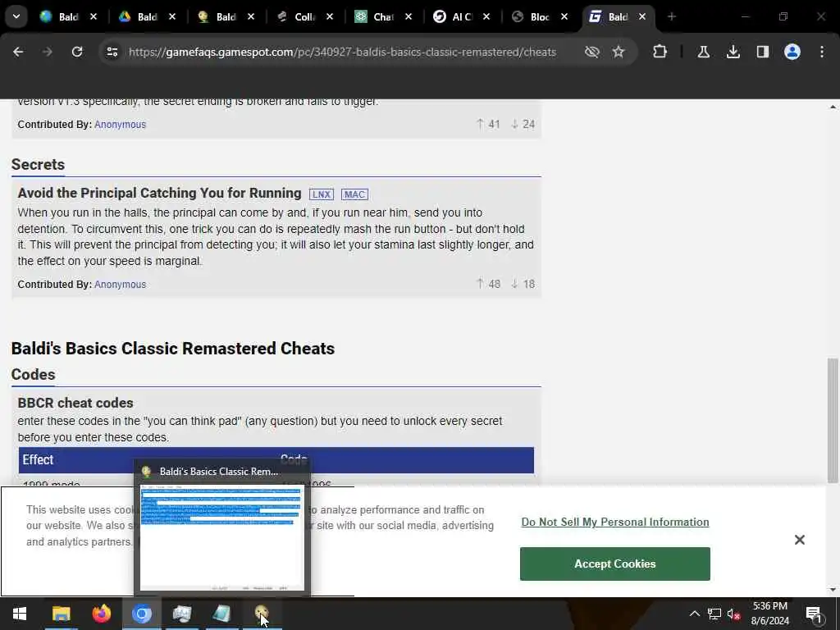Close the Bloc tab
This screenshot has height=630, width=840.
click(x=564, y=16)
